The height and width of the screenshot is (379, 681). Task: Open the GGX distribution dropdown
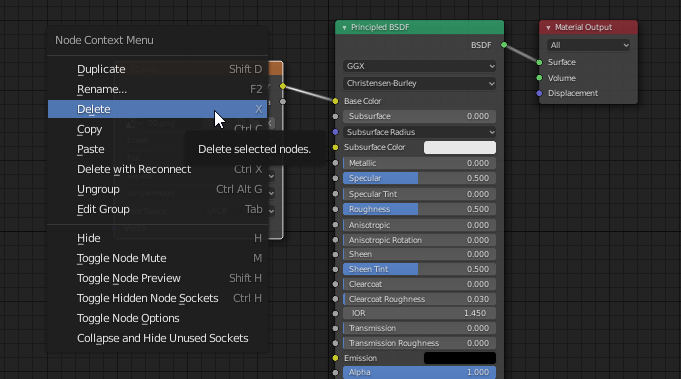pyautogui.click(x=420, y=66)
